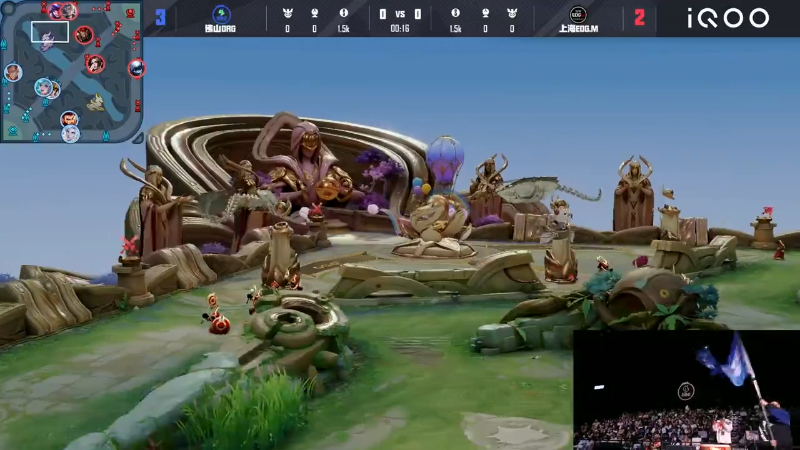Click the red series score 2
The image size is (800, 450).
(x=639, y=17)
